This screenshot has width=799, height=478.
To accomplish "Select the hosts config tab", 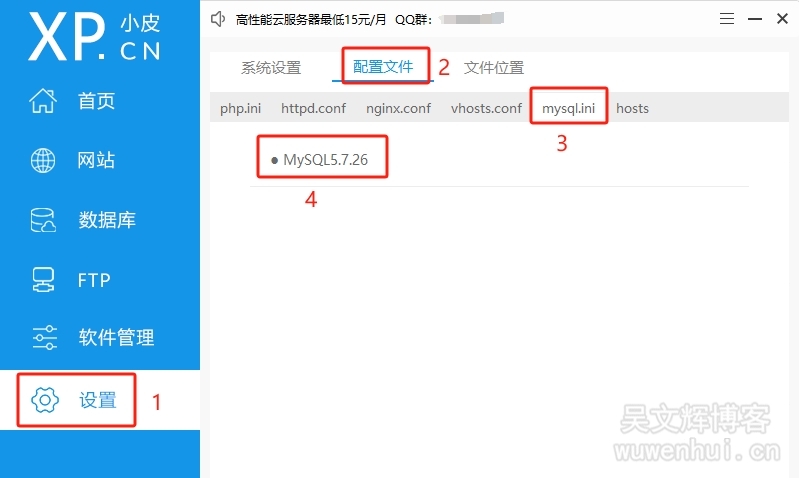I will tap(632, 108).
